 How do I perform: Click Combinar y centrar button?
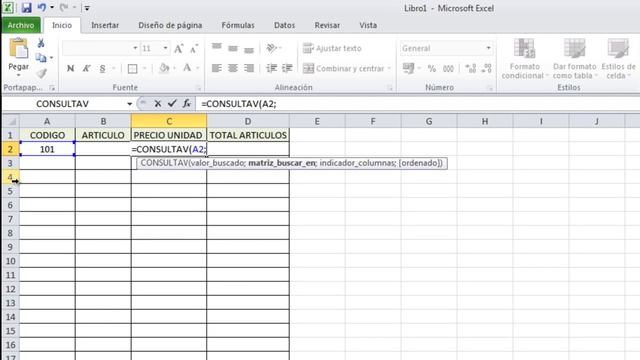click(x=344, y=68)
